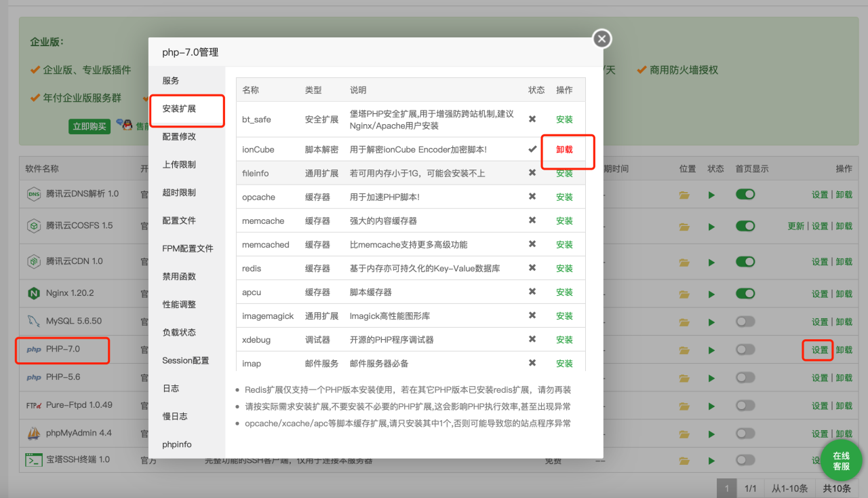Click the phpMyAdmin sailboat icon
The image size is (868, 498).
pyautogui.click(x=33, y=434)
